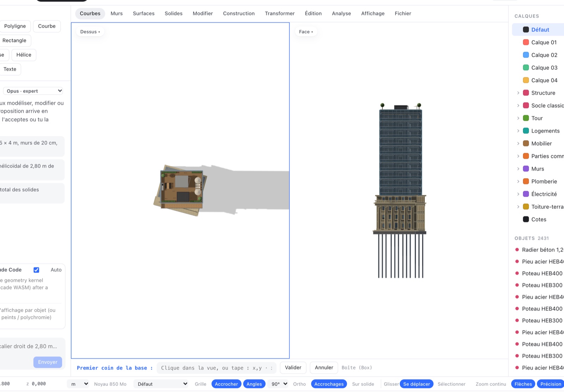Viewport: 564px width, 392px height.
Task: Toggle the Auto checkbox
Action: (36, 270)
